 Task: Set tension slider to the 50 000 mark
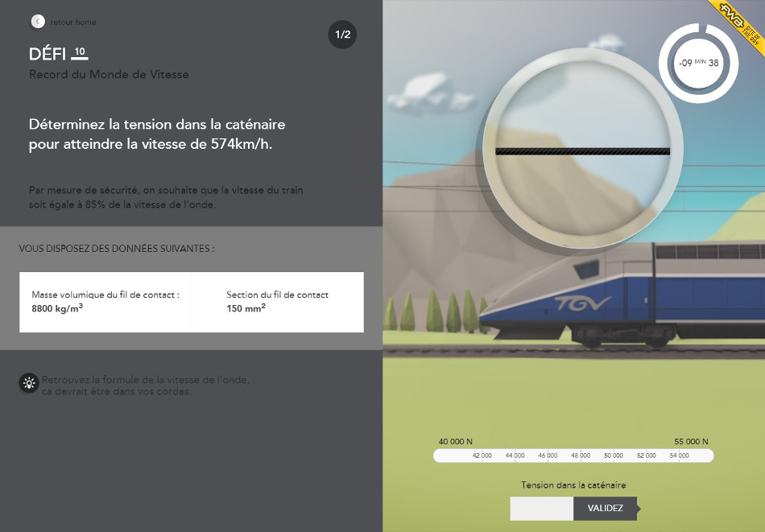click(x=614, y=456)
